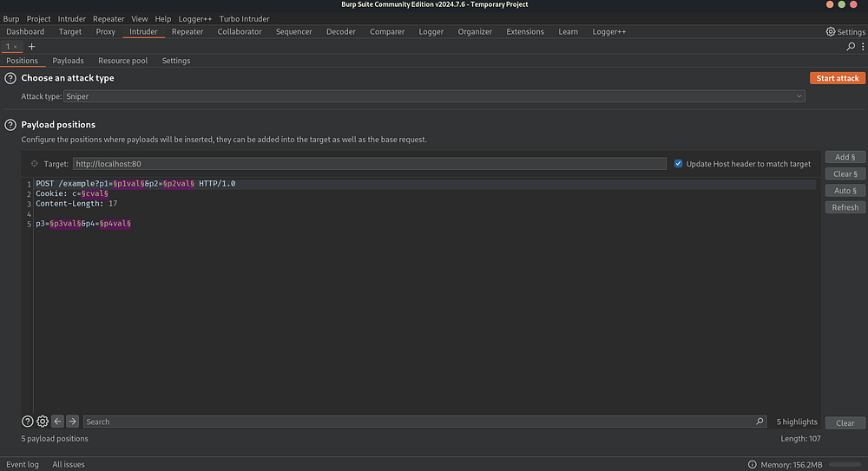Click the magnifier icon in the top right tab bar

(x=851, y=47)
